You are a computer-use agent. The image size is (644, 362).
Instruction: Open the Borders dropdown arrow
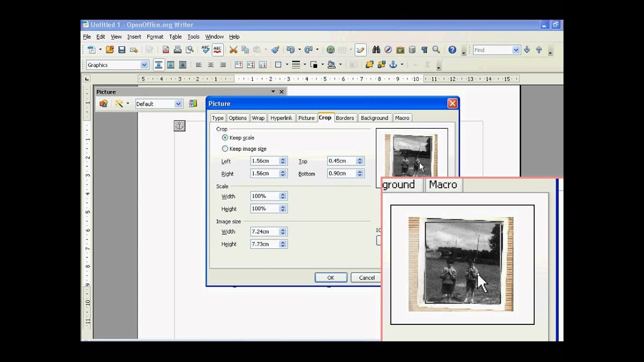point(287,65)
